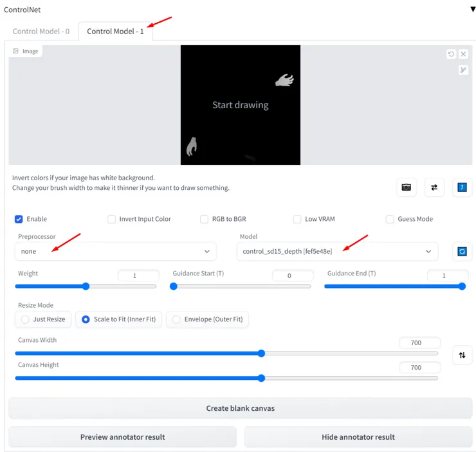
Task: Click the mirror swap arrows icon
Action: tap(434, 187)
